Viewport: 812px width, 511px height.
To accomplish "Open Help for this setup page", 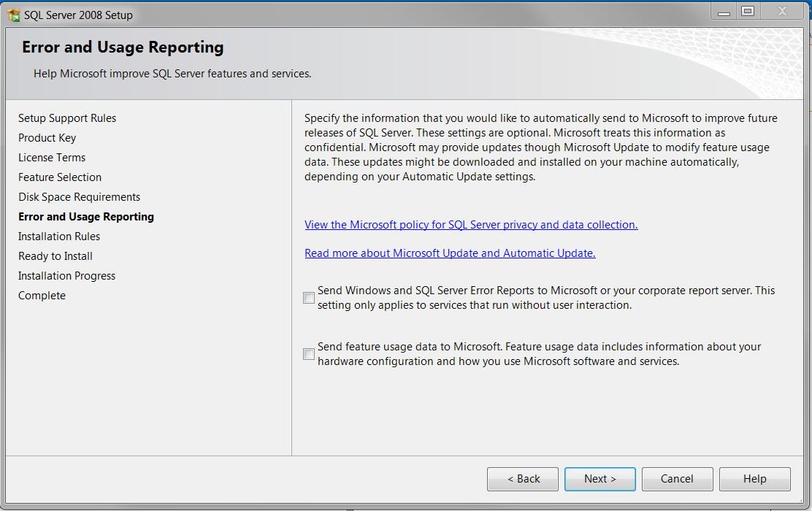I will (754, 479).
